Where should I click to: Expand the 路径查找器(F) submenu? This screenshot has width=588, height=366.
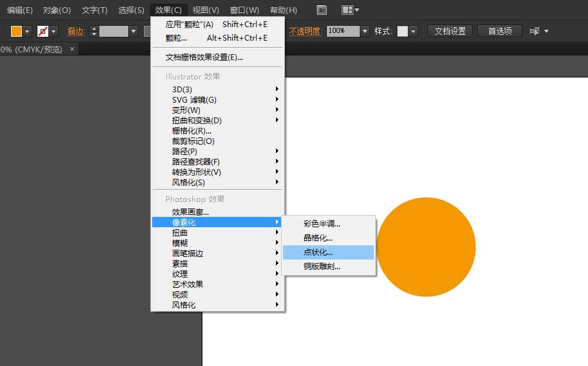pyautogui.click(x=217, y=162)
